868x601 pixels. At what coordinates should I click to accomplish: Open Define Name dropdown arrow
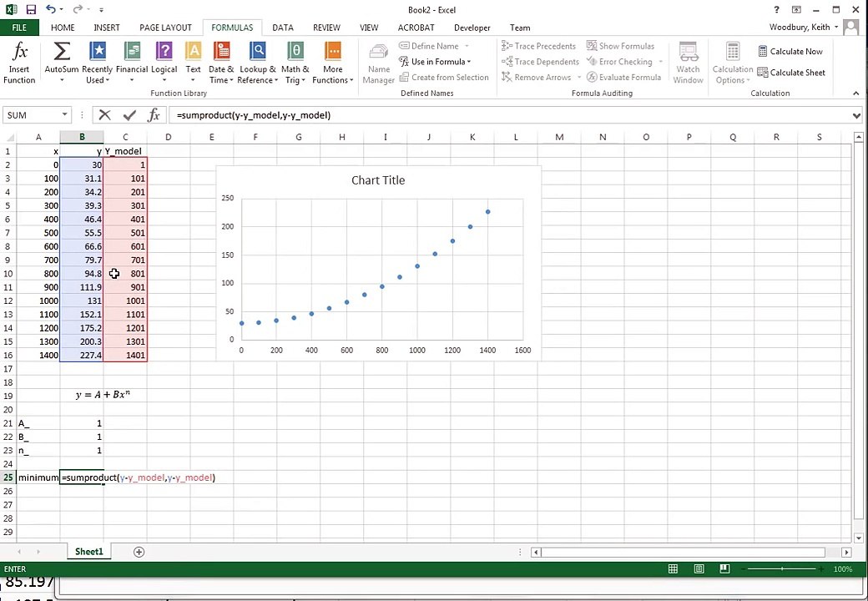coord(467,46)
